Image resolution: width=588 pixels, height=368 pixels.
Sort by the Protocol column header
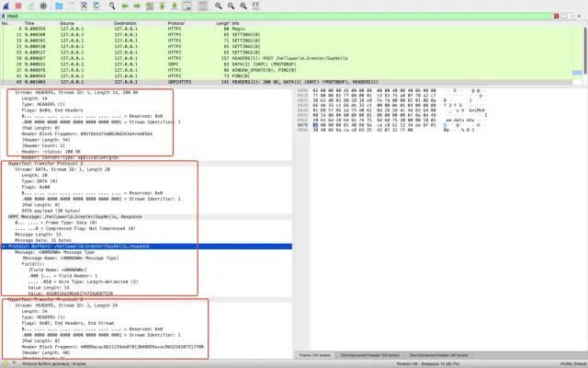(x=175, y=23)
